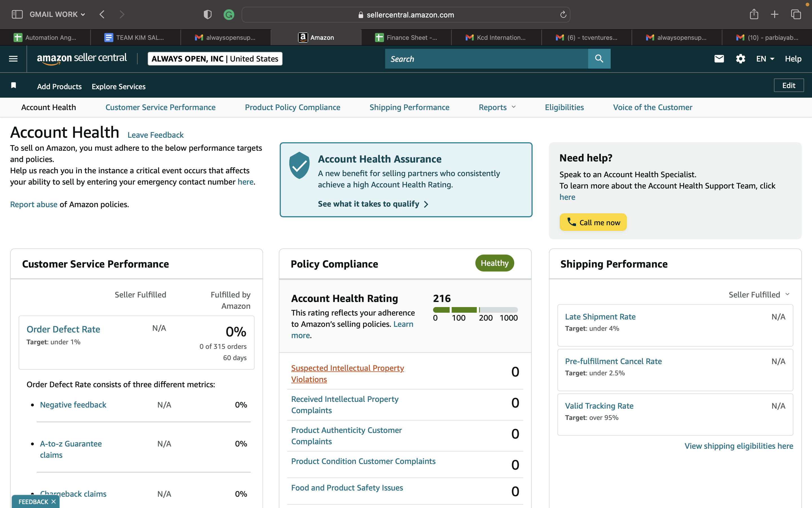Open the Eligibilities tab
The width and height of the screenshot is (812, 508).
(x=564, y=107)
